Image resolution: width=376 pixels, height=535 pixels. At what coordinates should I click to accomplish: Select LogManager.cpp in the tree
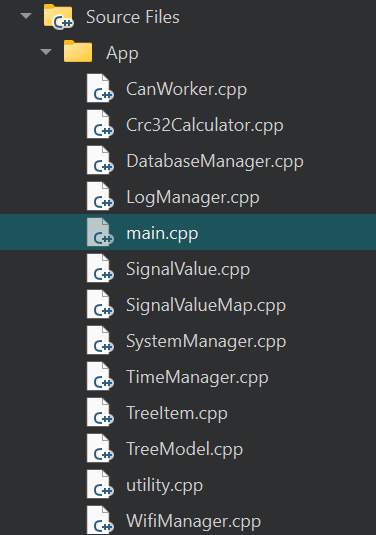[193, 198]
